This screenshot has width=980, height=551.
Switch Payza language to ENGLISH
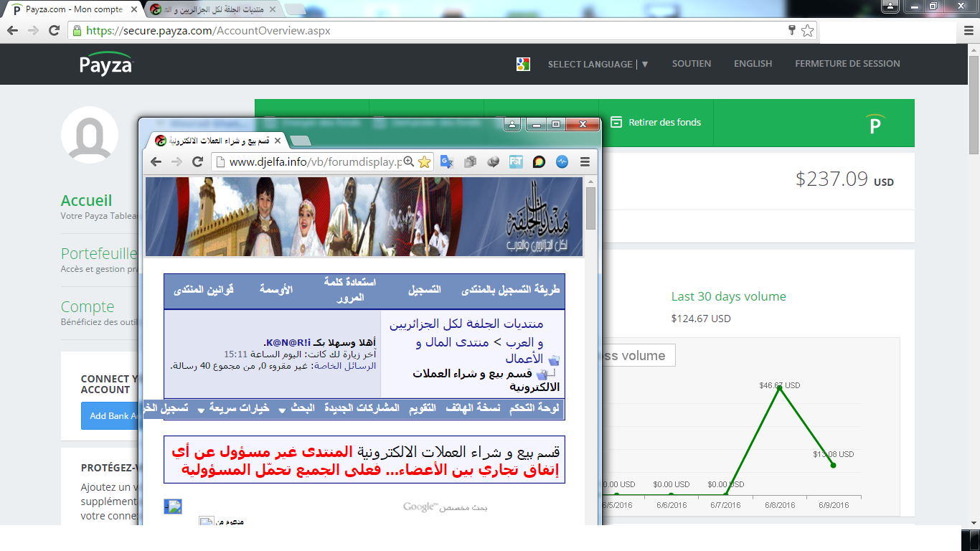tap(753, 64)
